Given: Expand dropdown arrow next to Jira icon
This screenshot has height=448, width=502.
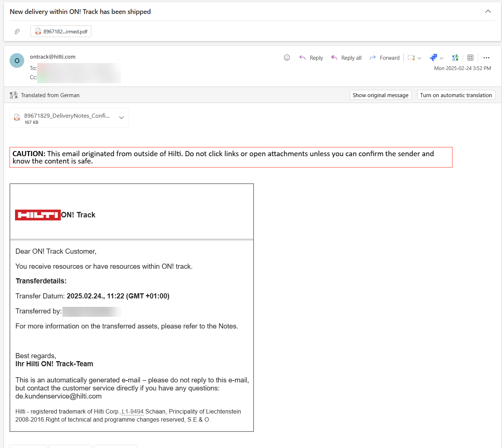Looking at the screenshot, I should (441, 58).
